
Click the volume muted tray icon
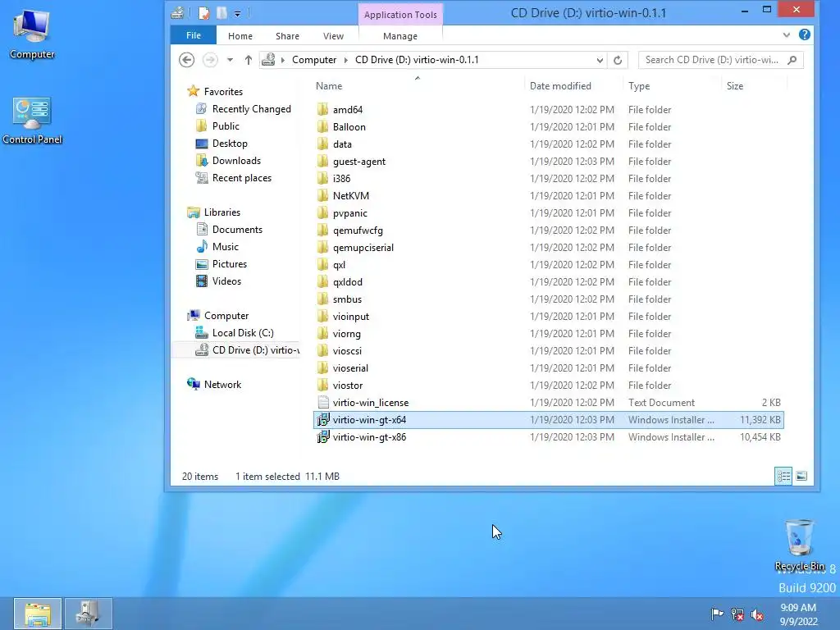pyautogui.click(x=757, y=614)
